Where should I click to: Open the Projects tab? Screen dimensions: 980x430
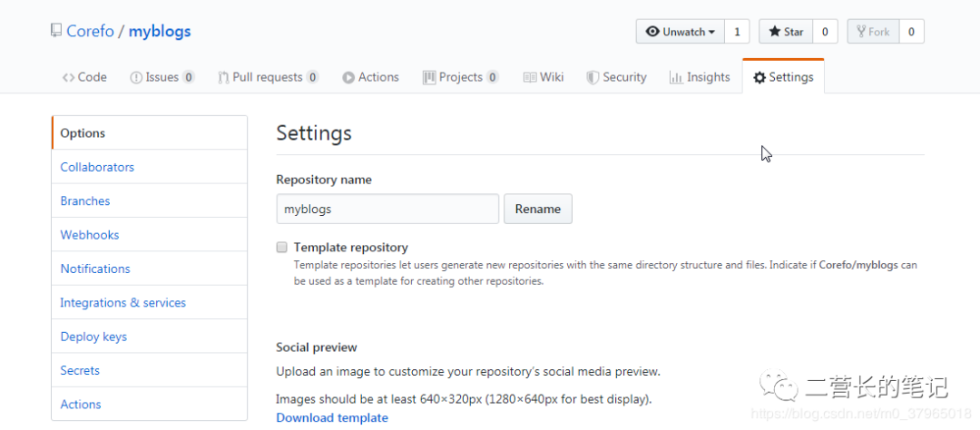tap(461, 77)
